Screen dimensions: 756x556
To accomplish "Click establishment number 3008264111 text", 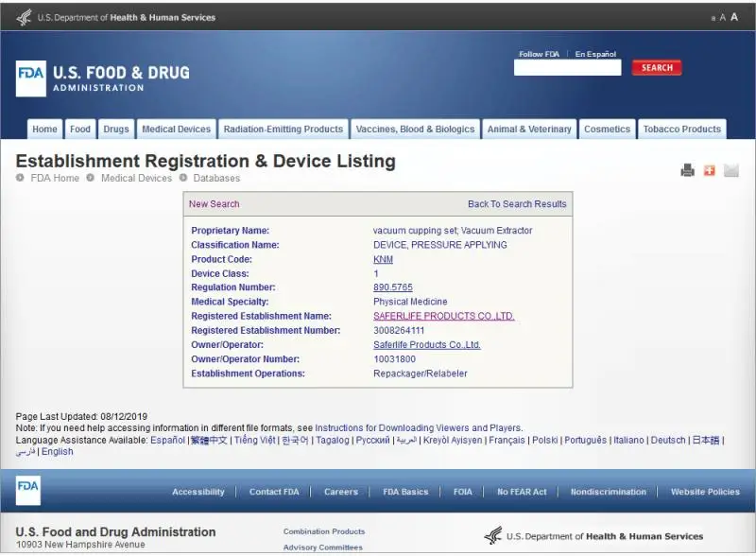I will tap(399, 331).
